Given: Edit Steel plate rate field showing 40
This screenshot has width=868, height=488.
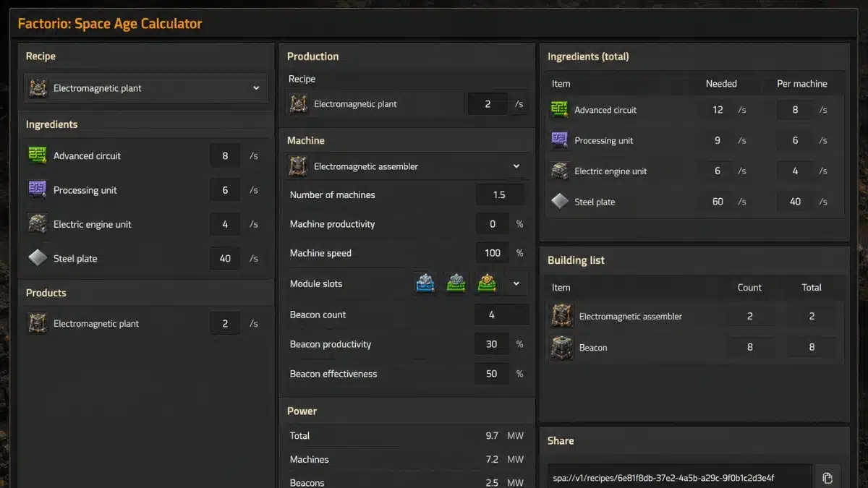Looking at the screenshot, I should (x=225, y=258).
